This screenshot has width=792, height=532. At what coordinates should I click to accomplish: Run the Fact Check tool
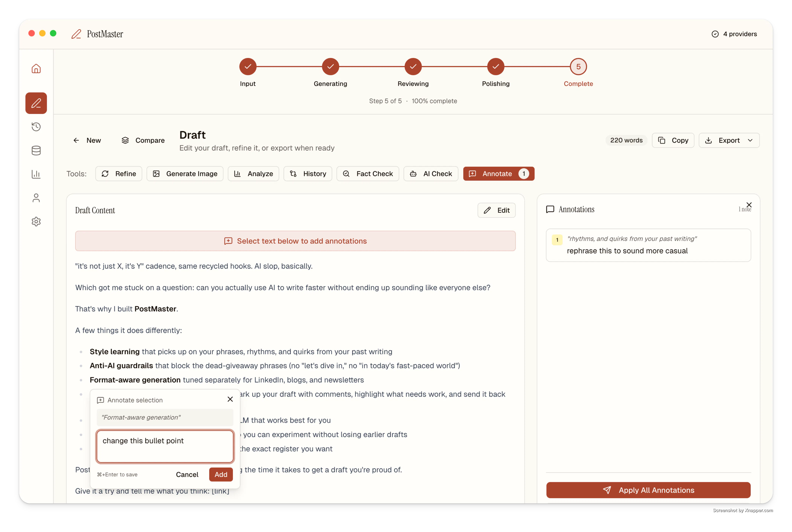point(368,174)
